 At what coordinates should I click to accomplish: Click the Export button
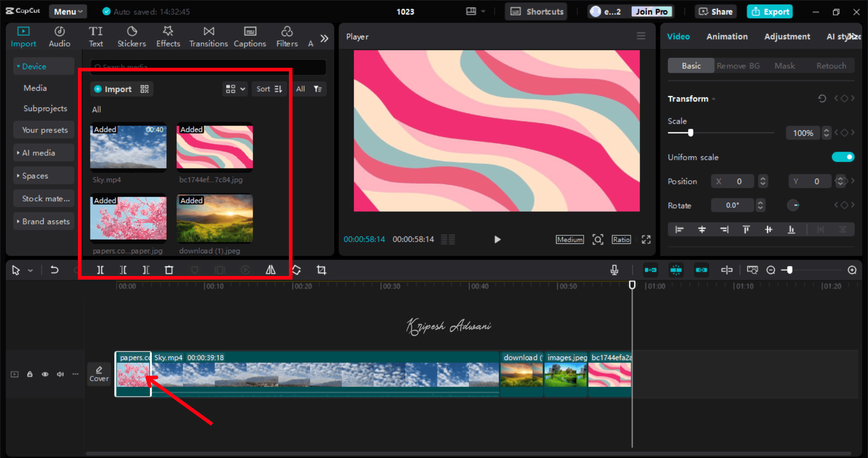coord(771,12)
